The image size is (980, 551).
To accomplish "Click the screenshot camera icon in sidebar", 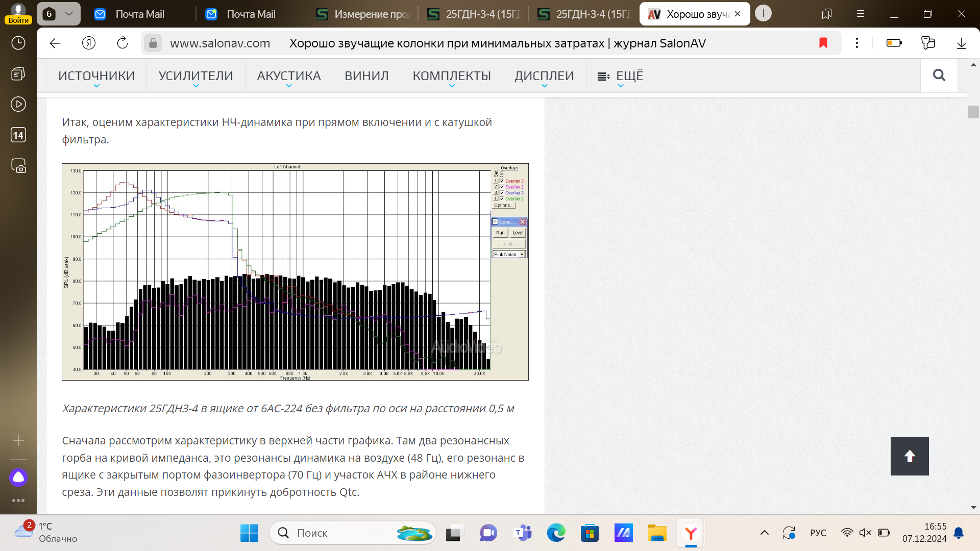I will pyautogui.click(x=18, y=166).
